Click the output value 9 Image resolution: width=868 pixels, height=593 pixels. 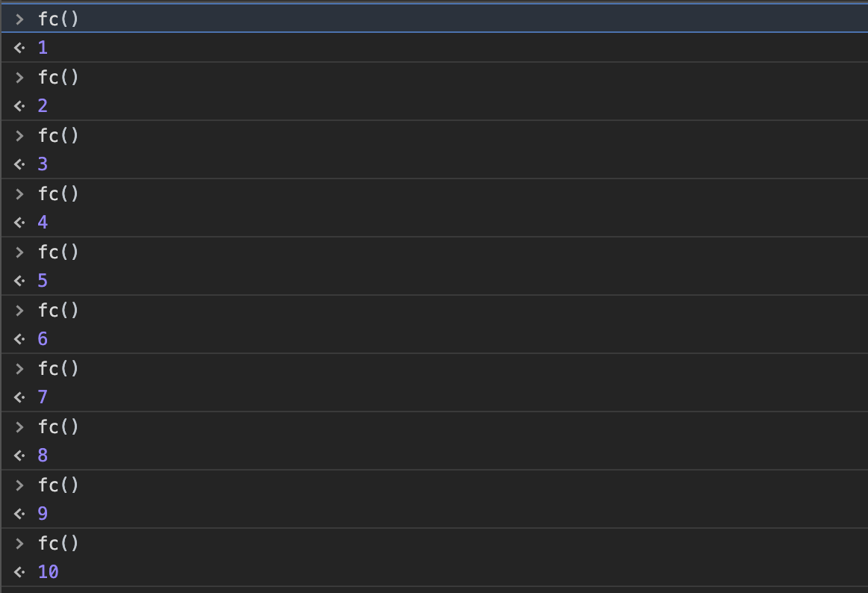click(x=43, y=514)
